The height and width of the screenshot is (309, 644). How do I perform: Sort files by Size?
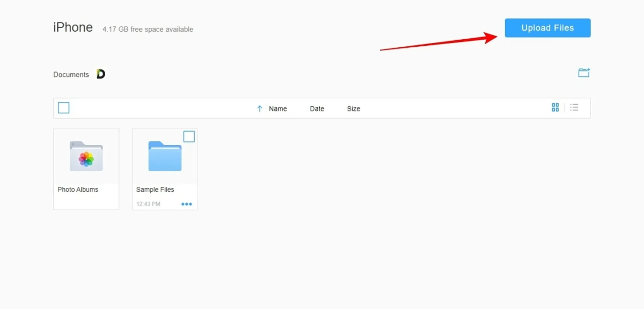coord(354,108)
